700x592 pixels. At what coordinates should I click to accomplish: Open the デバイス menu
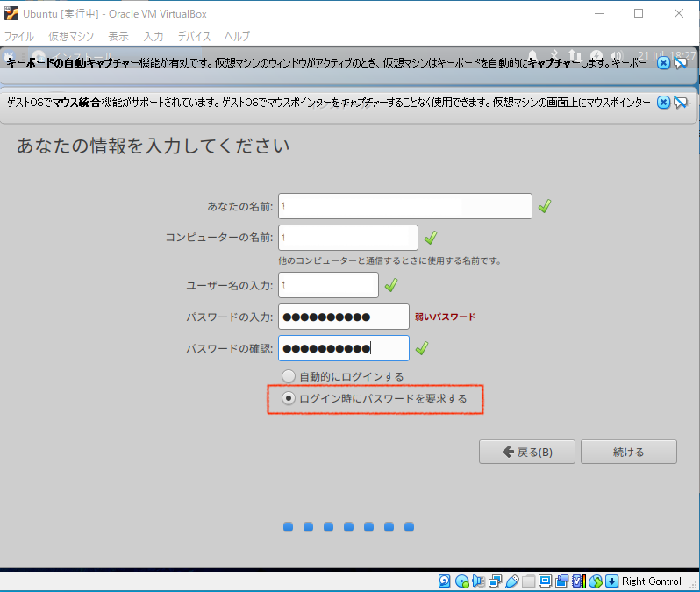[194, 36]
